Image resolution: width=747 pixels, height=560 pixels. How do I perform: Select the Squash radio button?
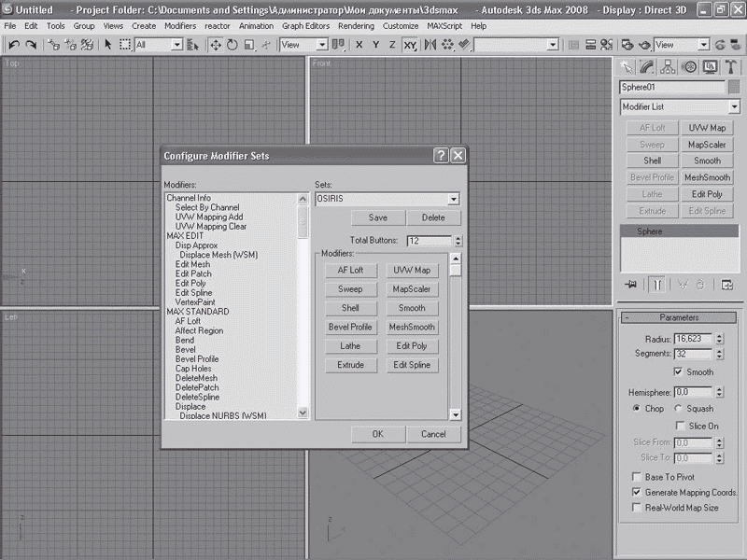point(678,409)
